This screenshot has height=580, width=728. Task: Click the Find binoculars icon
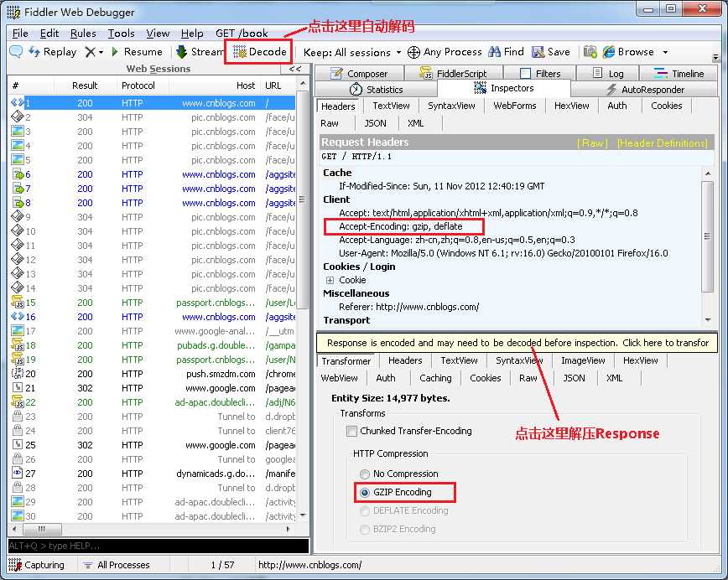495,52
